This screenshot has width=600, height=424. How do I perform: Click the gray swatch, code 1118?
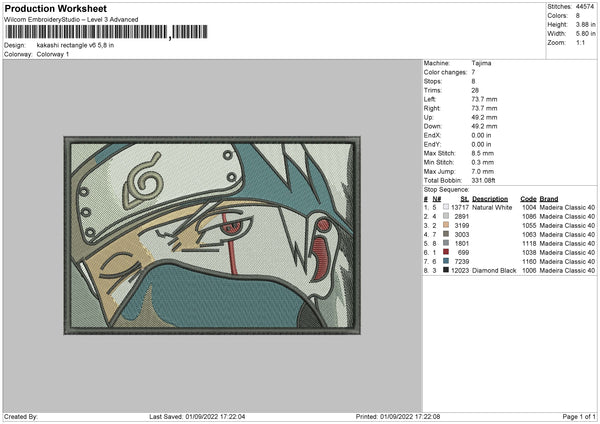(x=446, y=243)
